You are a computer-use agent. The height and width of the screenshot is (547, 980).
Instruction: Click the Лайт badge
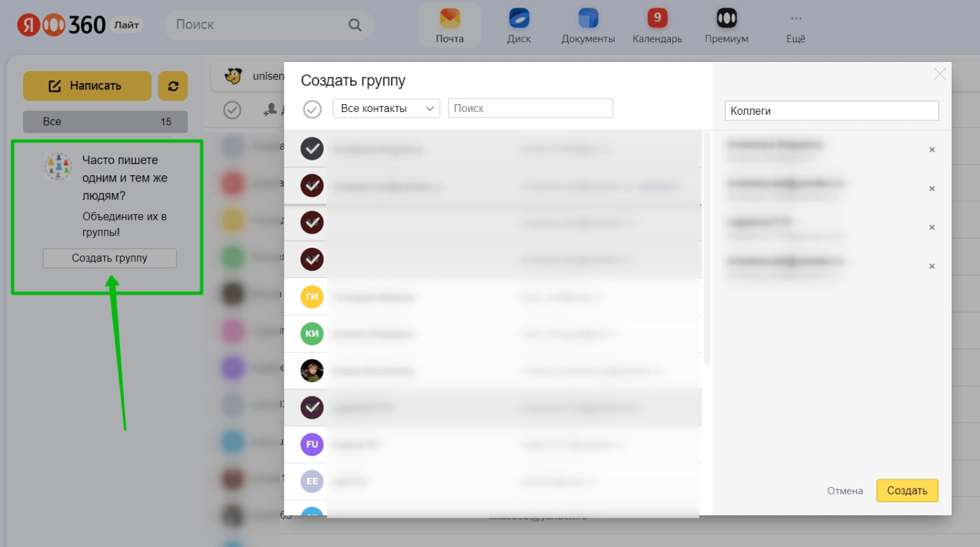127,25
